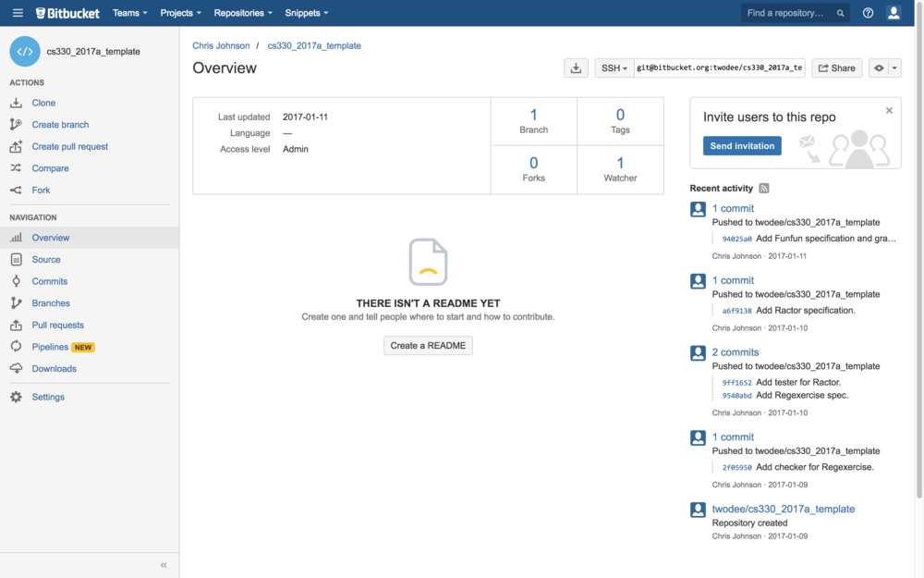
Task: Collapse the sidebar with double-chevron icon
Action: pos(164,565)
